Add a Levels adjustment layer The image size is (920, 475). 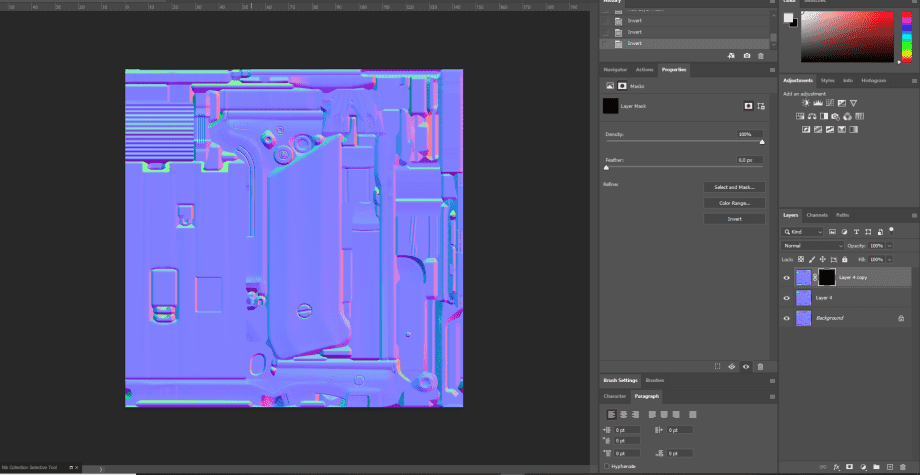[818, 102]
